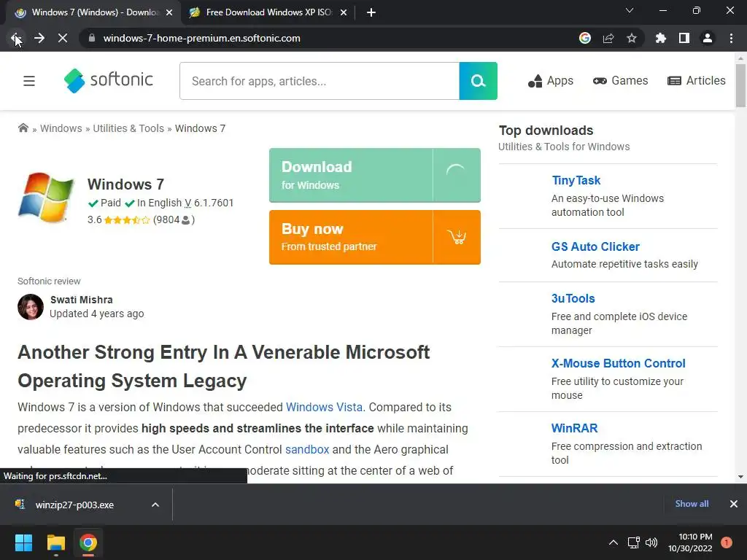Click the Buy now button

tap(352, 237)
